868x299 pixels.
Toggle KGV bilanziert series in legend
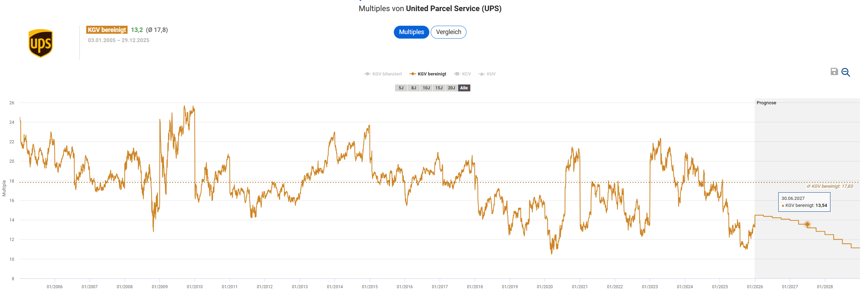point(383,74)
